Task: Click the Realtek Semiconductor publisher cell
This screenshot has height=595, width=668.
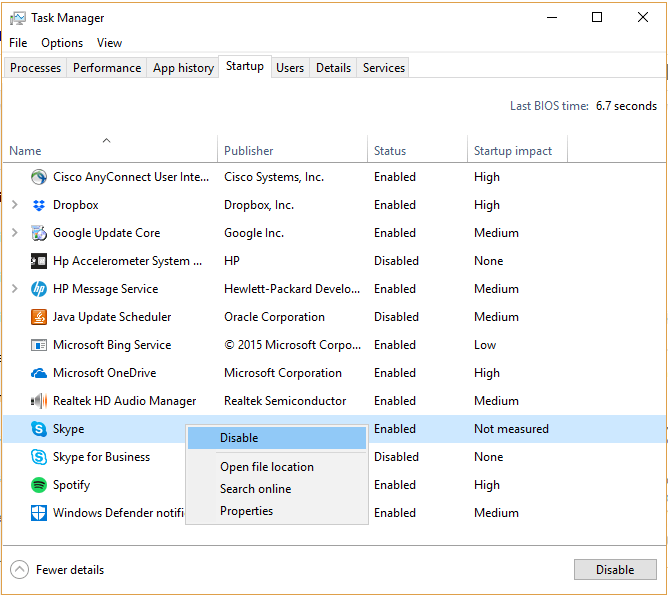Action: (285, 401)
